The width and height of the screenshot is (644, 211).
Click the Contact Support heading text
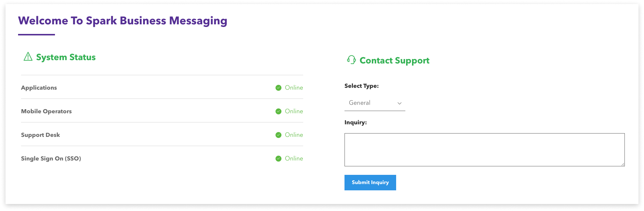tap(395, 60)
